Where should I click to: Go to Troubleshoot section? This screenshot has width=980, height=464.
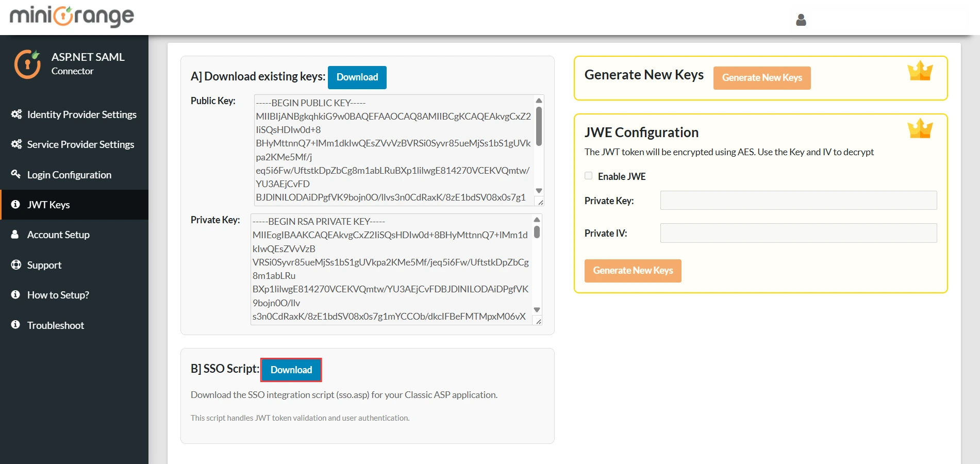tap(74, 325)
